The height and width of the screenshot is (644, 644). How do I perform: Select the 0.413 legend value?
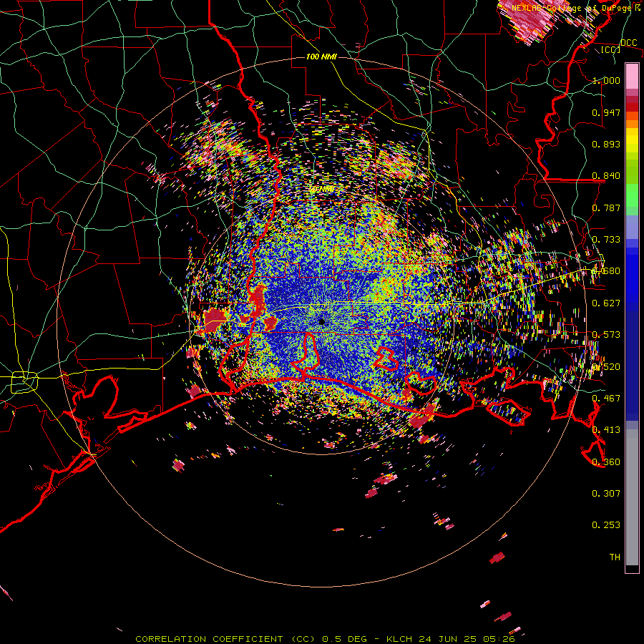[606, 430]
